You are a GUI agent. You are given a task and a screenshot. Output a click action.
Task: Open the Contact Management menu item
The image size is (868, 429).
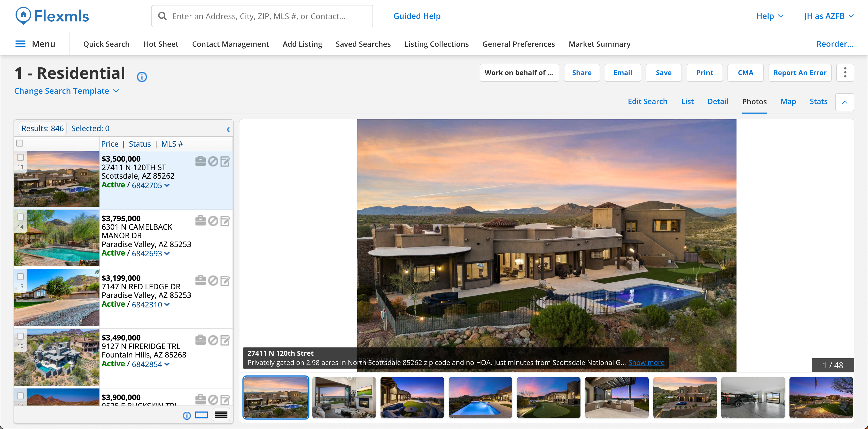tap(230, 44)
